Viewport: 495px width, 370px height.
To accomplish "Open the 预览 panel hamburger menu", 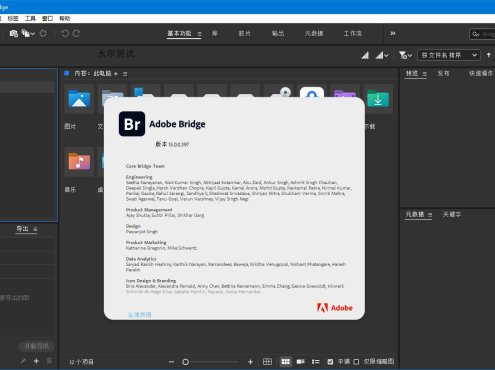I will click(x=425, y=74).
